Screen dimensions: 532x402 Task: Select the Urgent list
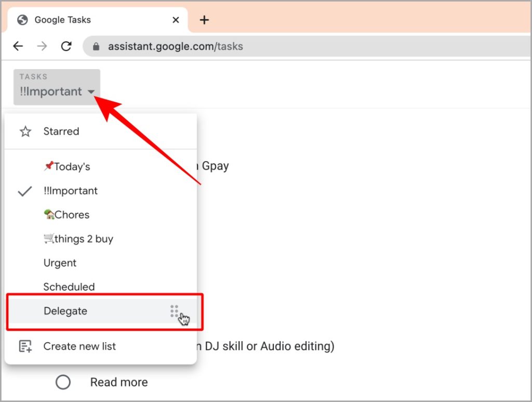pos(101,263)
